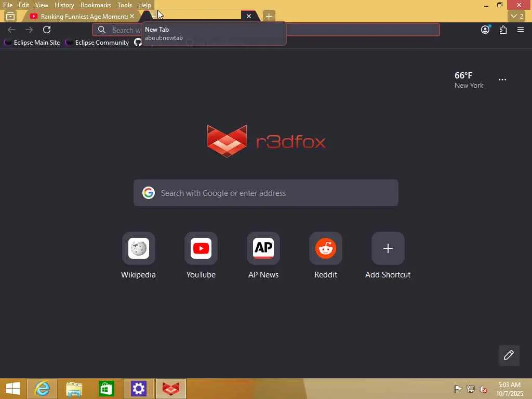
Task: Open network status tray icon
Action: pos(470,389)
